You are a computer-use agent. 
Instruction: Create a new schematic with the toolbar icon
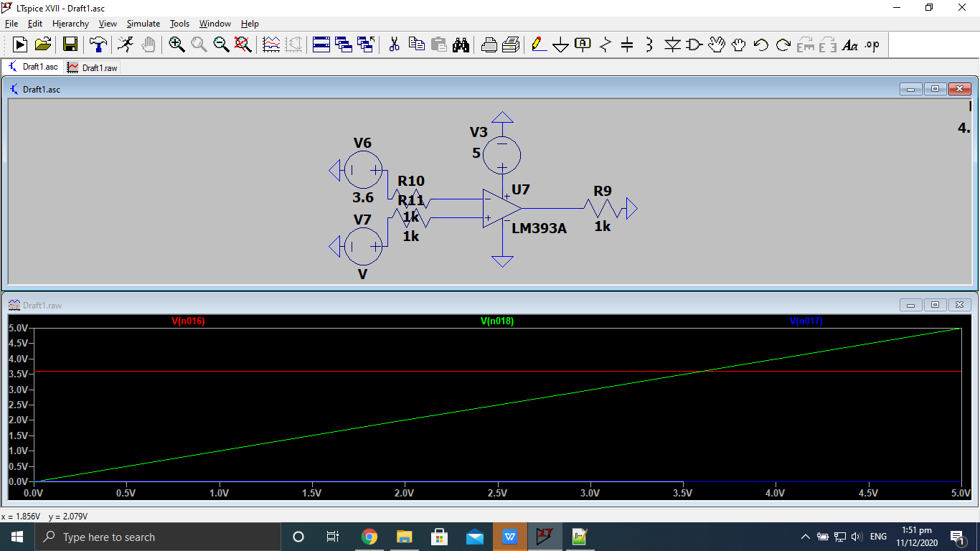coord(20,44)
